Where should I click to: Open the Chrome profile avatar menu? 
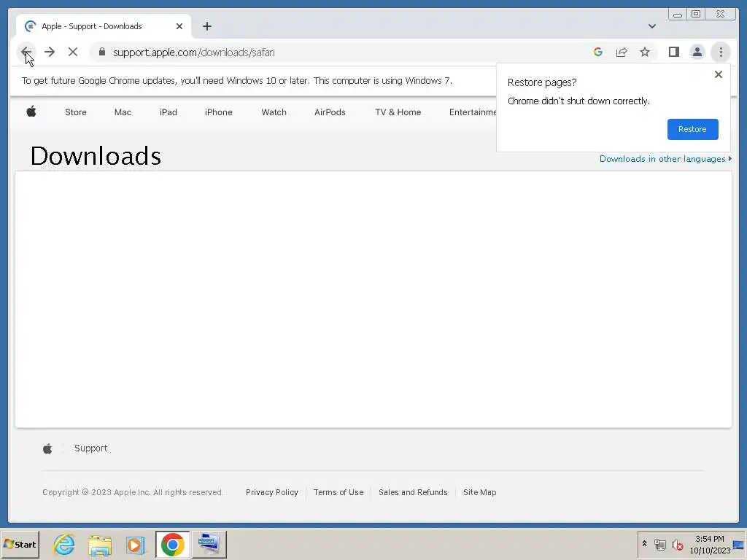point(697,52)
